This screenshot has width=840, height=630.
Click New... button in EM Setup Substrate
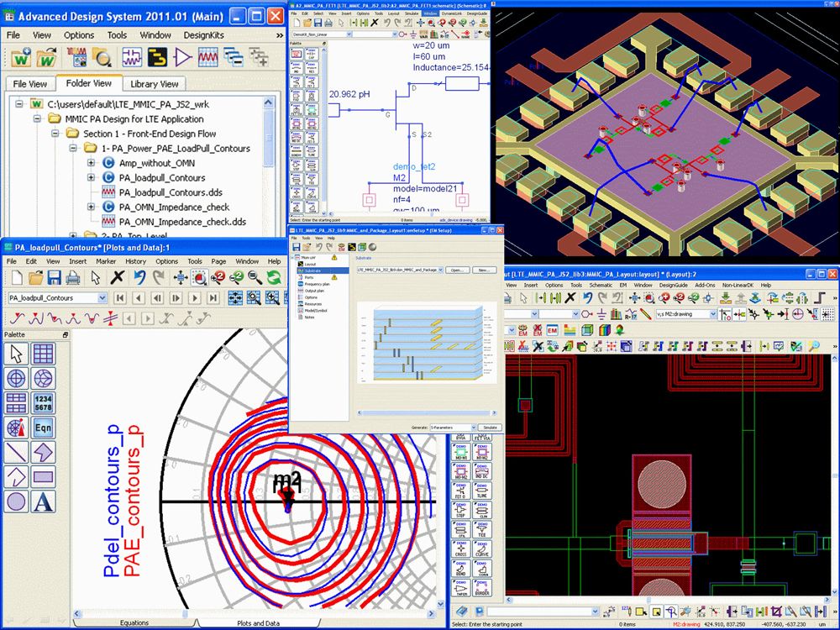pyautogui.click(x=484, y=270)
